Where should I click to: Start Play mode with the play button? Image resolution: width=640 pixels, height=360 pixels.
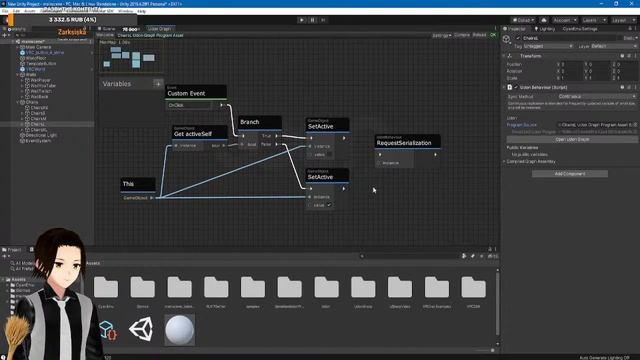302,20
